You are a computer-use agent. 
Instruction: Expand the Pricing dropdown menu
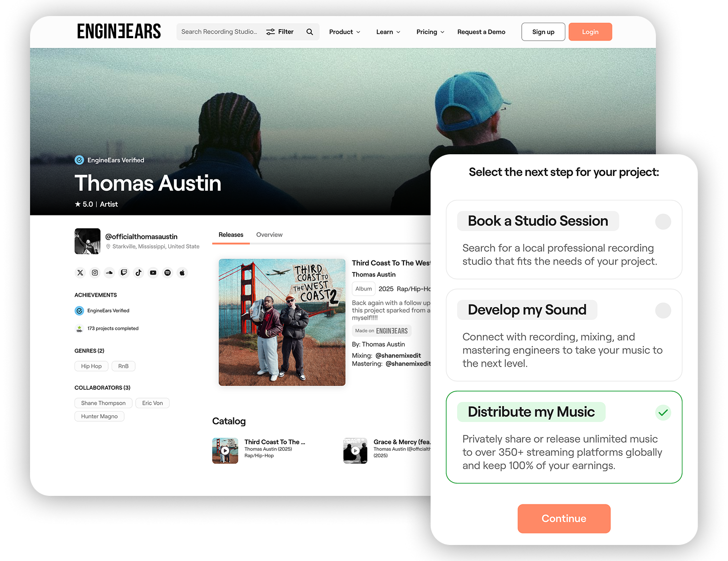(430, 32)
